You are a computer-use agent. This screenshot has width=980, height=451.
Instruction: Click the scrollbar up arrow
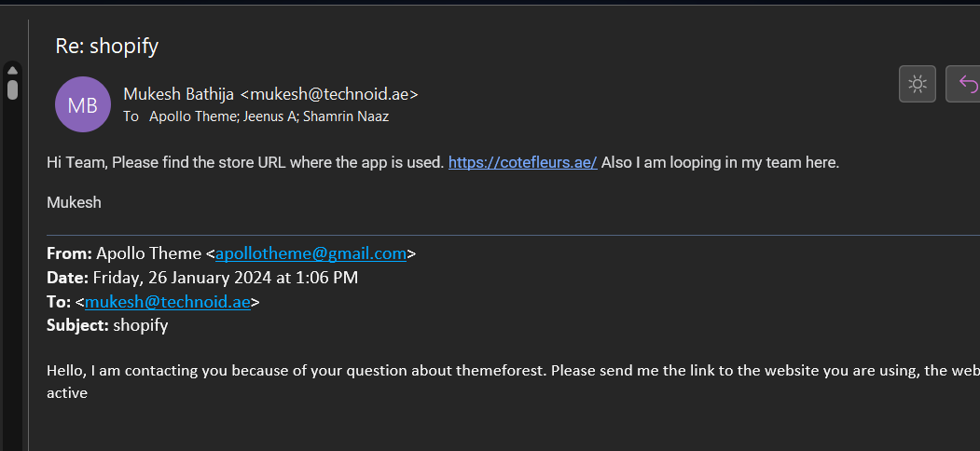(12, 70)
